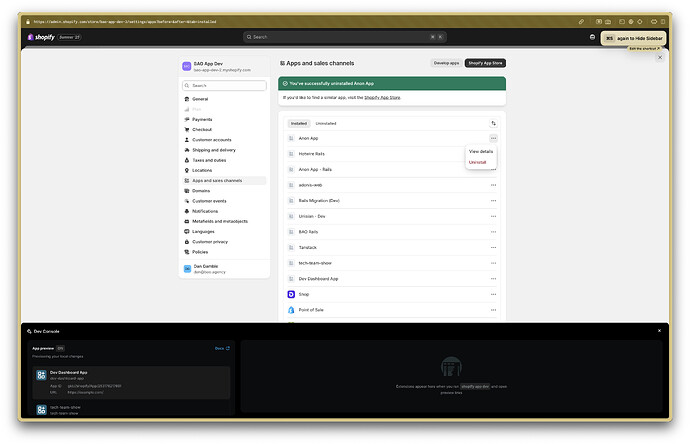Image resolution: width=690 pixels, height=444 pixels.
Task: Click the Locations pin icon in the sidebar
Action: coord(187,170)
